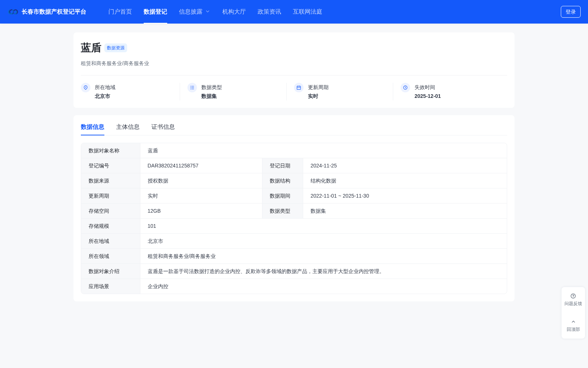Click the 12GB storage value
This screenshot has height=368, width=588.
[x=154, y=211]
